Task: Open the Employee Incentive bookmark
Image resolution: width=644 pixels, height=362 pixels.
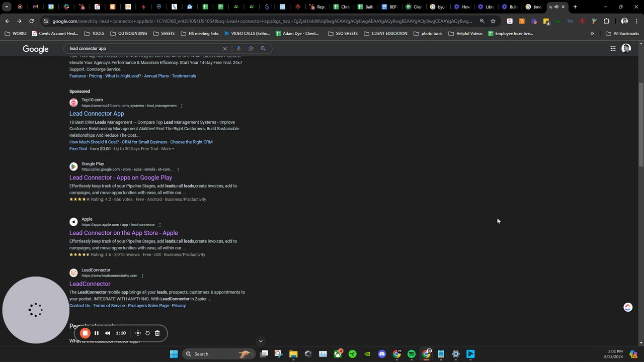Action: tap(510, 34)
